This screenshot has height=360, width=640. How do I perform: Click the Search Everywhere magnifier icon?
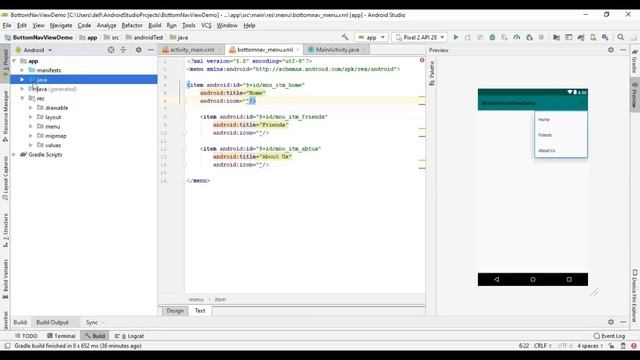pyautogui.click(x=621, y=37)
